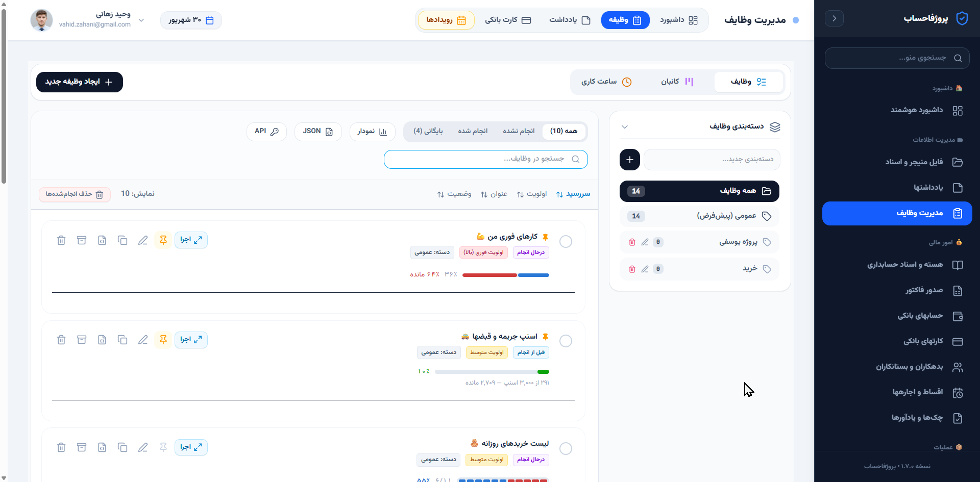This screenshot has width=980, height=482.
Task: Collapse the sidebar with chevron button
Action: (834, 18)
